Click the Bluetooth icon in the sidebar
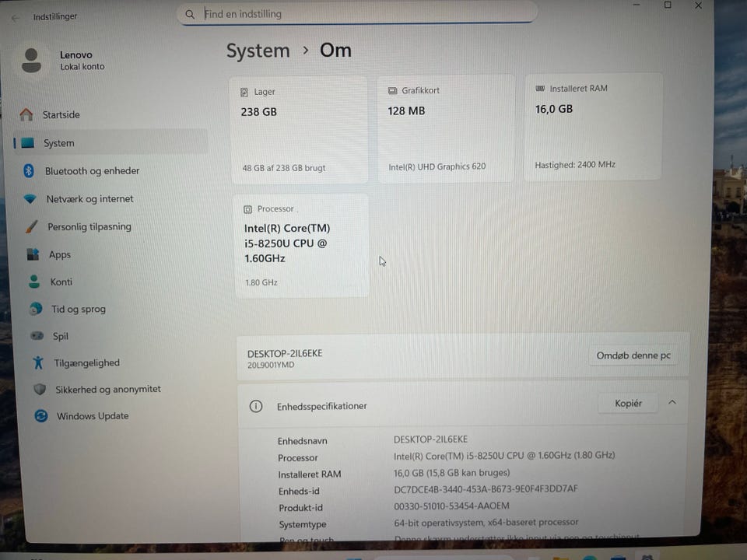This screenshot has width=747, height=560. click(29, 170)
